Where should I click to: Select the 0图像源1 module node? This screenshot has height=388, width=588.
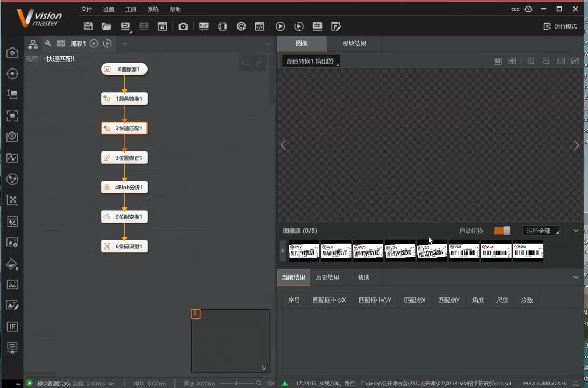(124, 69)
